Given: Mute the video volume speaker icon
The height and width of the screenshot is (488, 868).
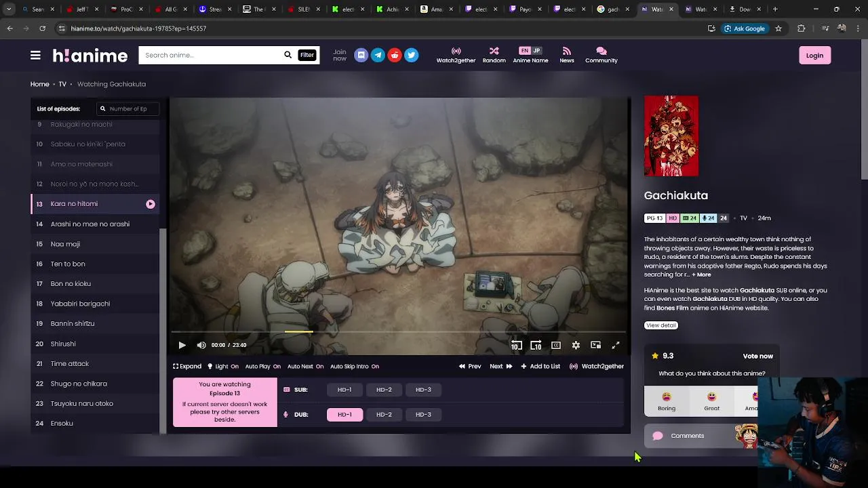Looking at the screenshot, I should [201, 345].
